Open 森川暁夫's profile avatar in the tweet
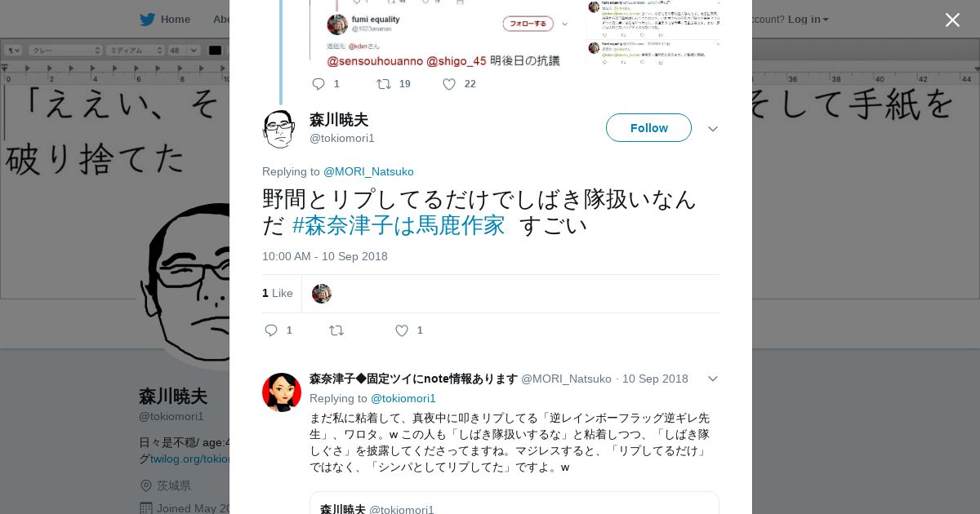980x514 pixels. coord(279,129)
